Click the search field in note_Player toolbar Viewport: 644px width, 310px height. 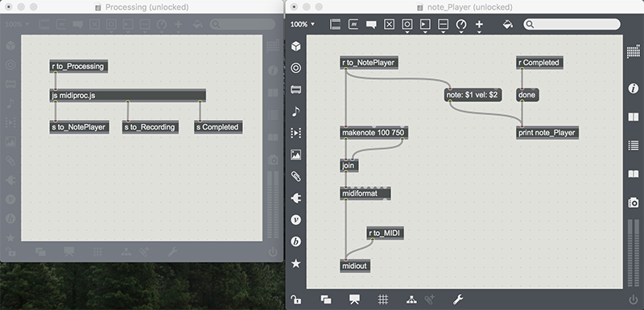tap(572, 25)
